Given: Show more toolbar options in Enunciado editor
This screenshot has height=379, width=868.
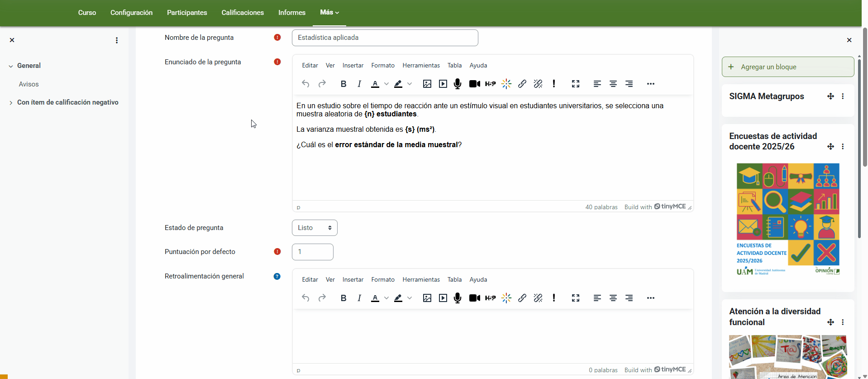Looking at the screenshot, I should click(x=651, y=84).
